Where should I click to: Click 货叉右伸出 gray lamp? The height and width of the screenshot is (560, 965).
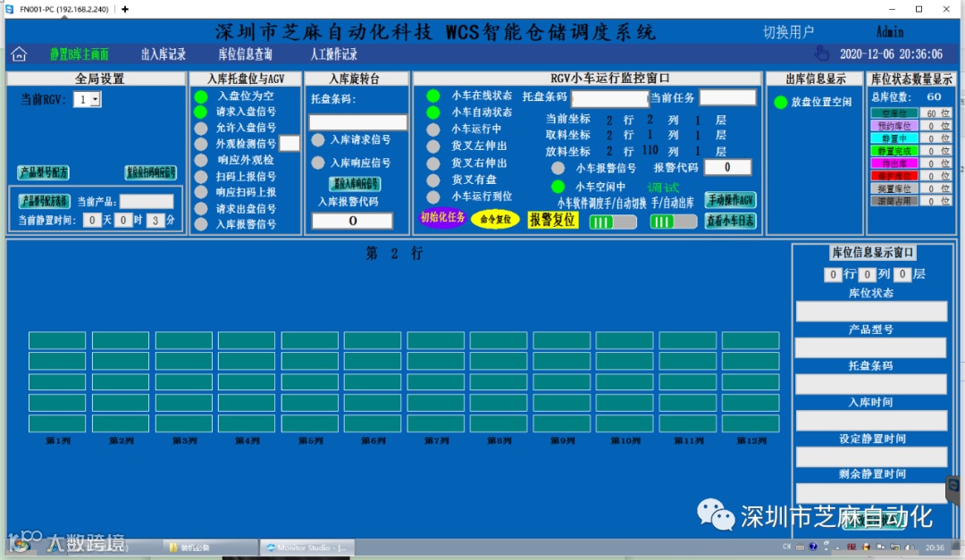[434, 163]
